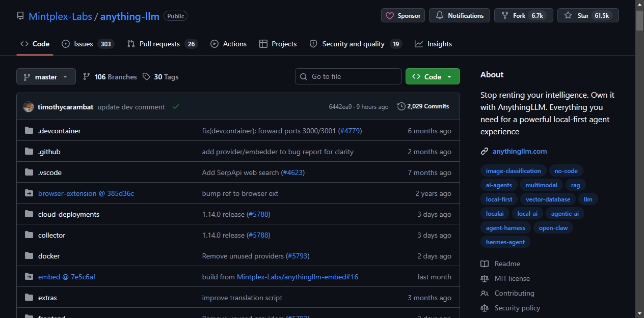Open the 'improve translation script' commit message
This screenshot has width=644, height=318.
tap(242, 298)
